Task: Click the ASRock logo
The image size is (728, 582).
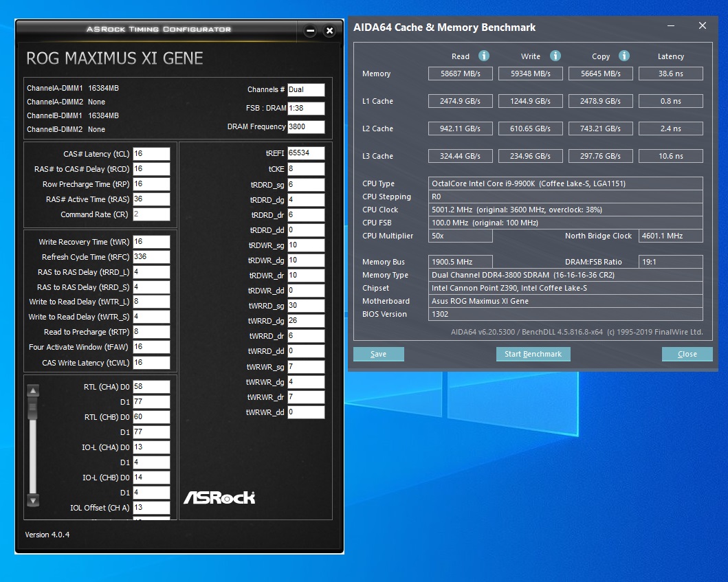Action: coord(219,497)
